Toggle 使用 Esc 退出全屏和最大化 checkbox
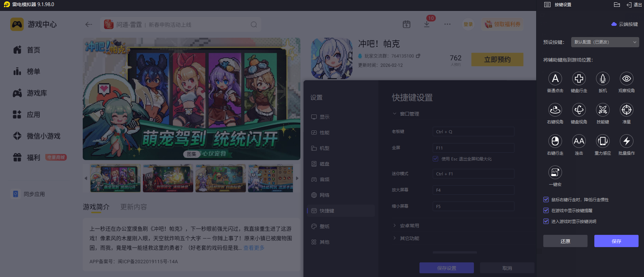644x277 pixels. pos(435,159)
